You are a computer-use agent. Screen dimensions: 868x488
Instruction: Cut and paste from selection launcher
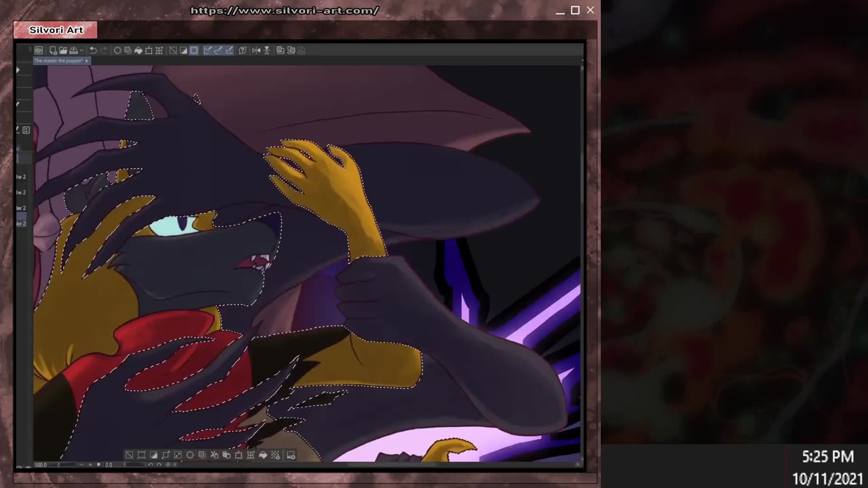pyautogui.click(x=214, y=455)
